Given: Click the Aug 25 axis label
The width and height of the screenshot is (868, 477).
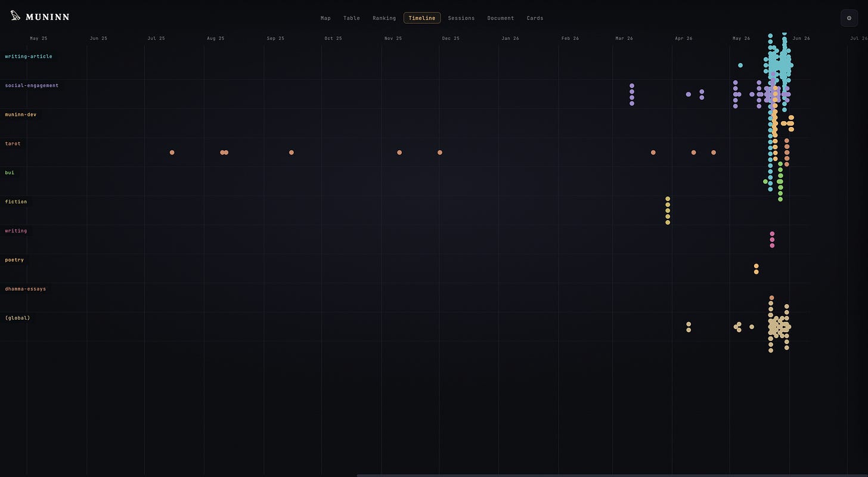Looking at the screenshot, I should click(x=216, y=38).
